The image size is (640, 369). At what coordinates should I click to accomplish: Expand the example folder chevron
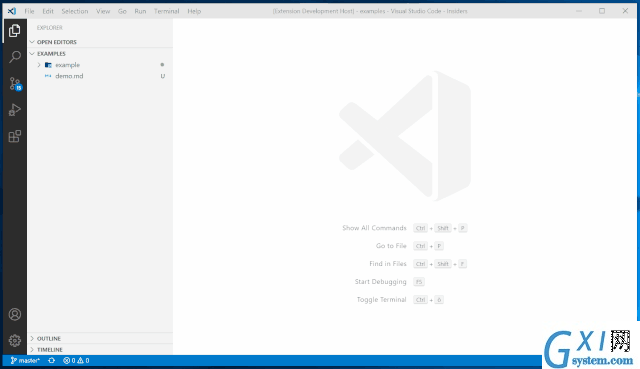(39, 65)
